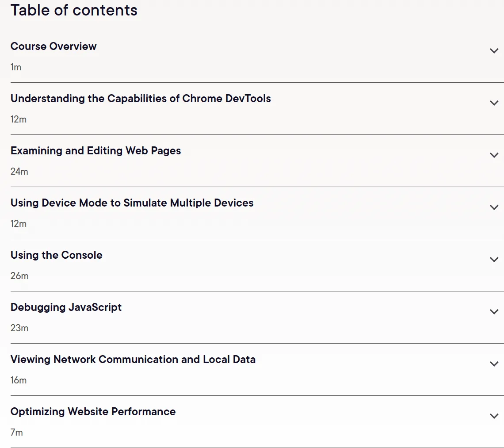Toggle the chevron for Optimizing Website Performance
The width and height of the screenshot is (504, 448).
pyautogui.click(x=494, y=416)
